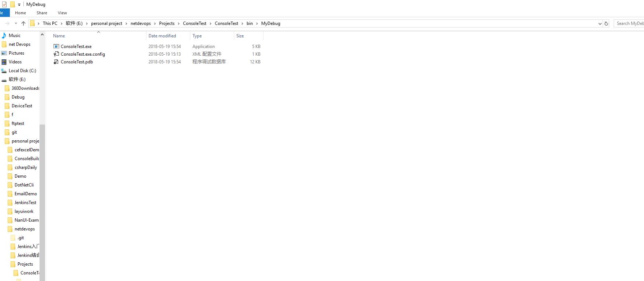
Task: Select git folder in navigation tree
Action: [x=14, y=132]
